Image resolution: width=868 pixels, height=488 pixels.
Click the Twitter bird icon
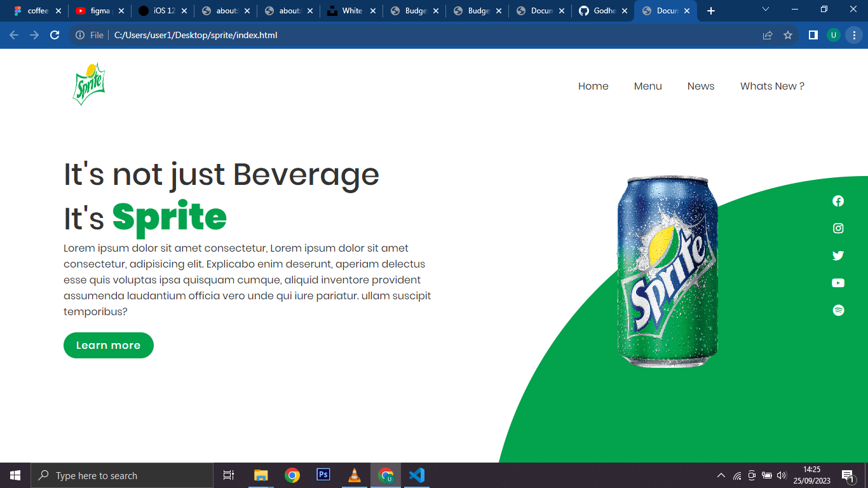838,255
